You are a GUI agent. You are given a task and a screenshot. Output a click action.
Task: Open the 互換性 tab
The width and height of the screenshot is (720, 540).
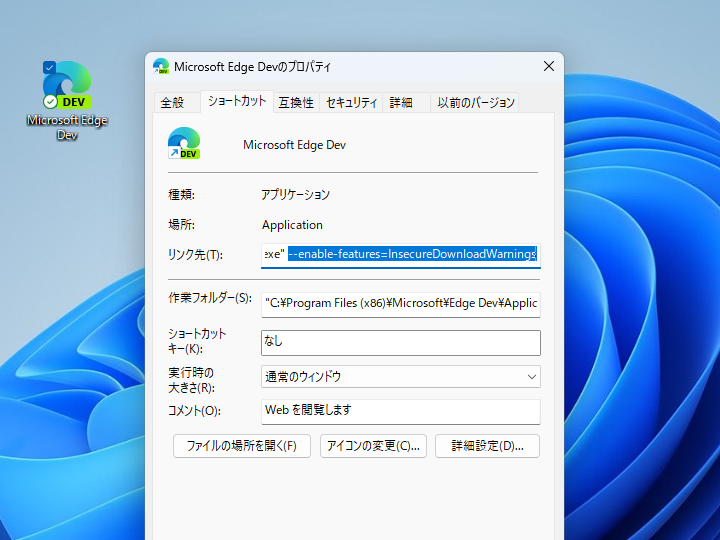coord(296,102)
